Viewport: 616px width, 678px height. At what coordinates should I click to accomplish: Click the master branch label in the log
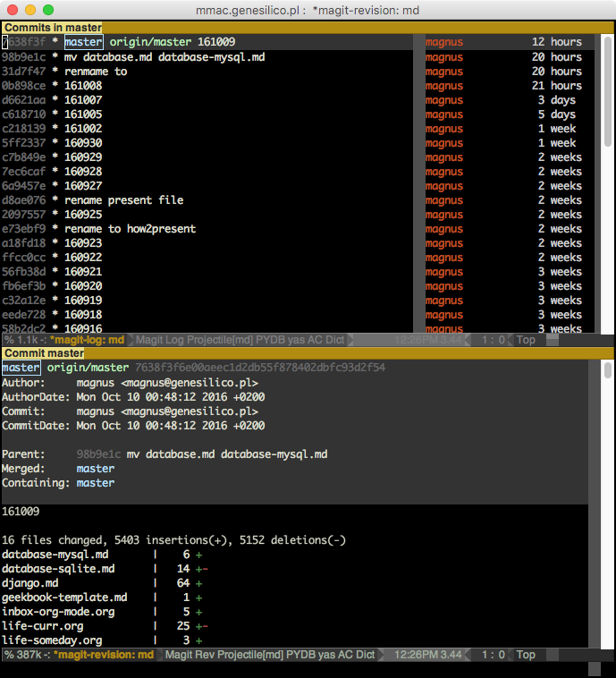click(83, 42)
